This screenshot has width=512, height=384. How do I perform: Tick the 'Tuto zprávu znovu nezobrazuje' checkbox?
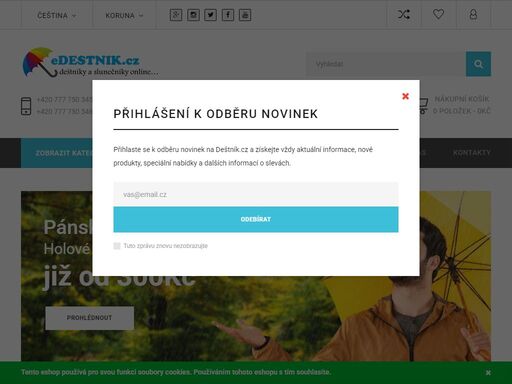[x=117, y=246]
